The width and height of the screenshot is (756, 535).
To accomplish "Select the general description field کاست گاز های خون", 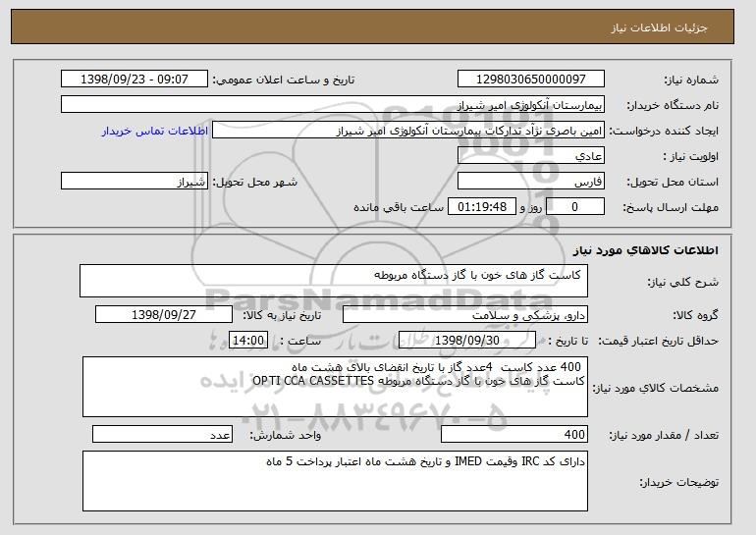I will (x=334, y=281).
